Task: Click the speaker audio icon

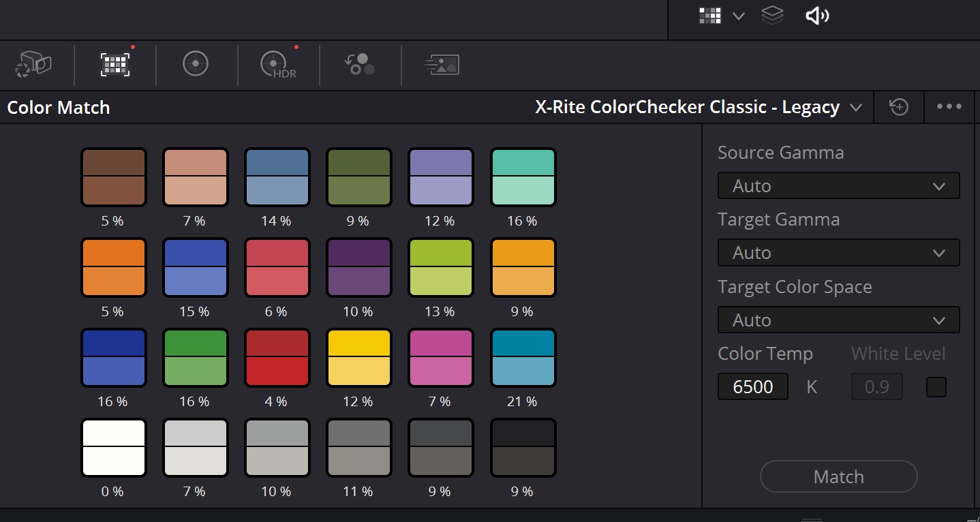Action: coord(817,16)
